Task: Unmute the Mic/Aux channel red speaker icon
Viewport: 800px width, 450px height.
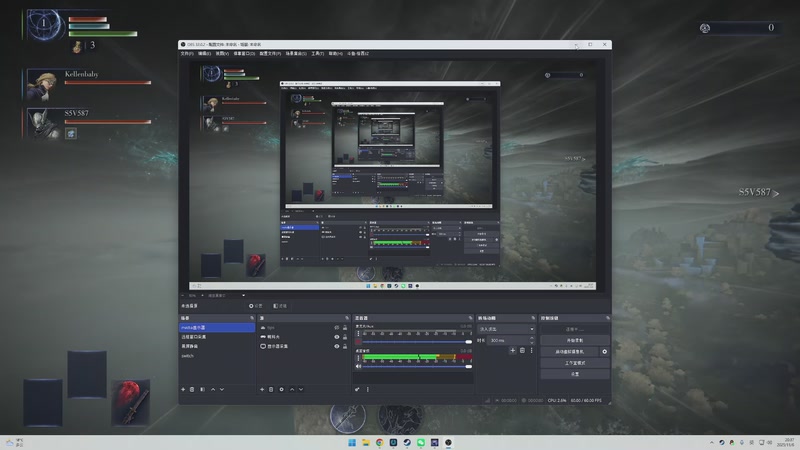Action: [x=358, y=341]
